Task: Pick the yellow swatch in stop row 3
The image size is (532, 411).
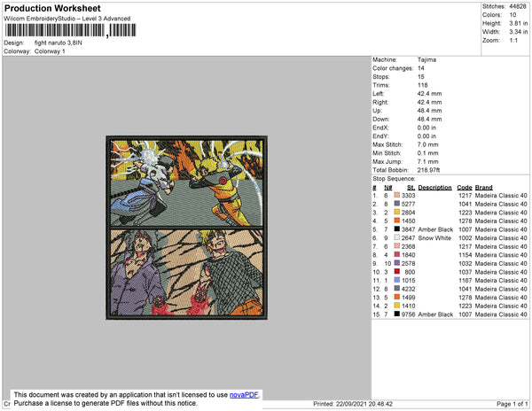Action: tap(397, 212)
